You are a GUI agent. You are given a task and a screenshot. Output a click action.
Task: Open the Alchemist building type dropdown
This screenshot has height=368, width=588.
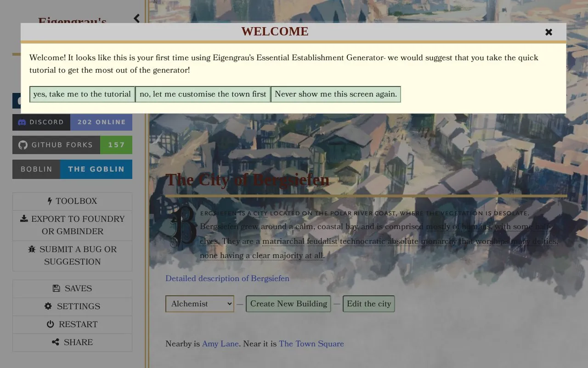(x=200, y=304)
